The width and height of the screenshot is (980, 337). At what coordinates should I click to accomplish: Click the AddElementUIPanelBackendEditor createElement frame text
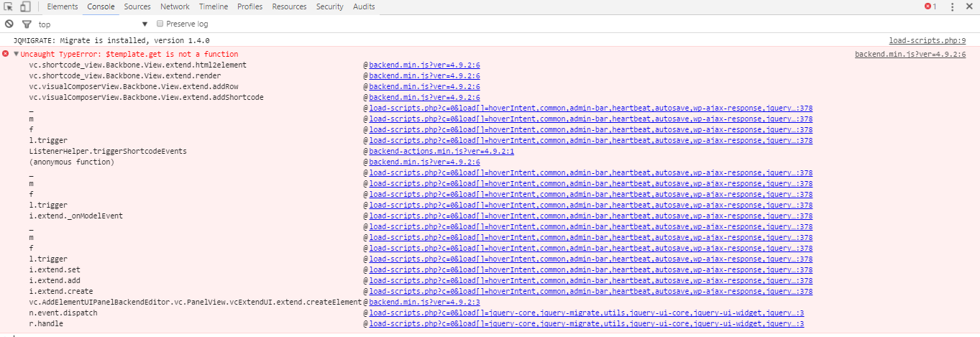(x=195, y=302)
